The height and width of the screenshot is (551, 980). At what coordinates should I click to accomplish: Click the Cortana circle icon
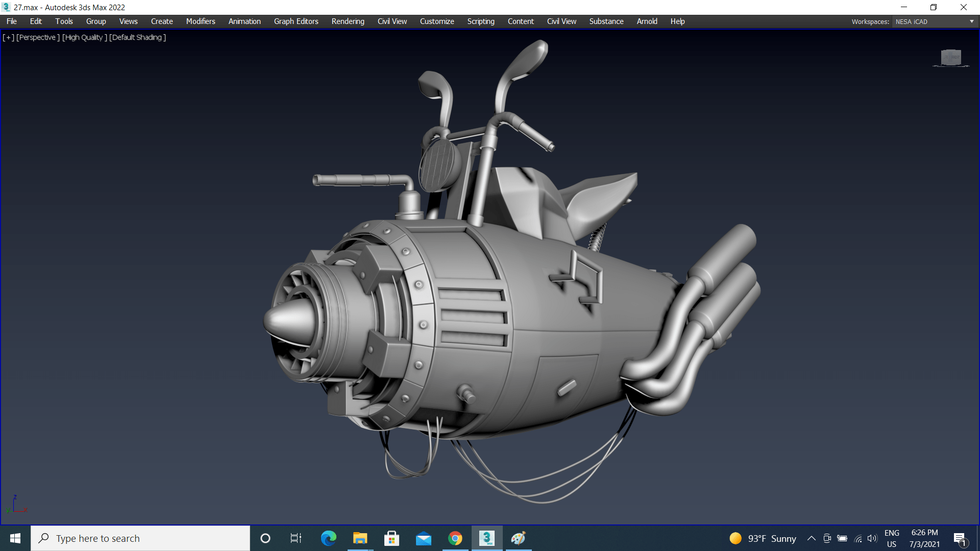(x=265, y=538)
